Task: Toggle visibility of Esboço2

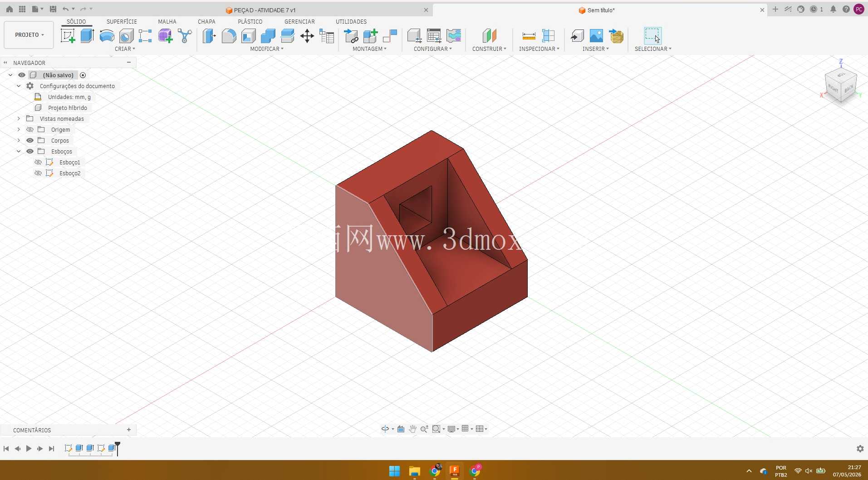Action: [38, 173]
